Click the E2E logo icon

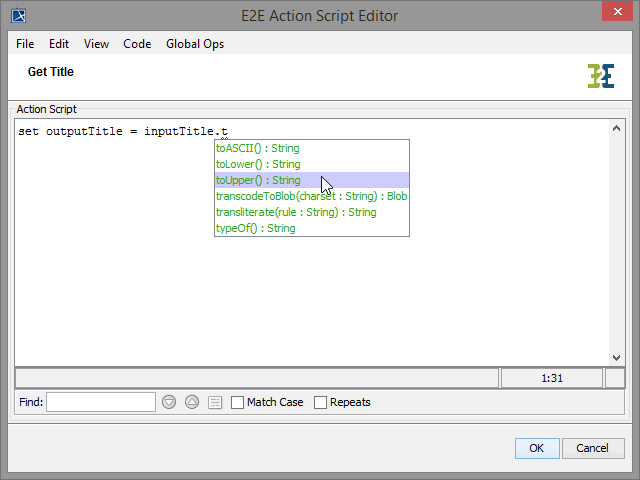coord(600,76)
